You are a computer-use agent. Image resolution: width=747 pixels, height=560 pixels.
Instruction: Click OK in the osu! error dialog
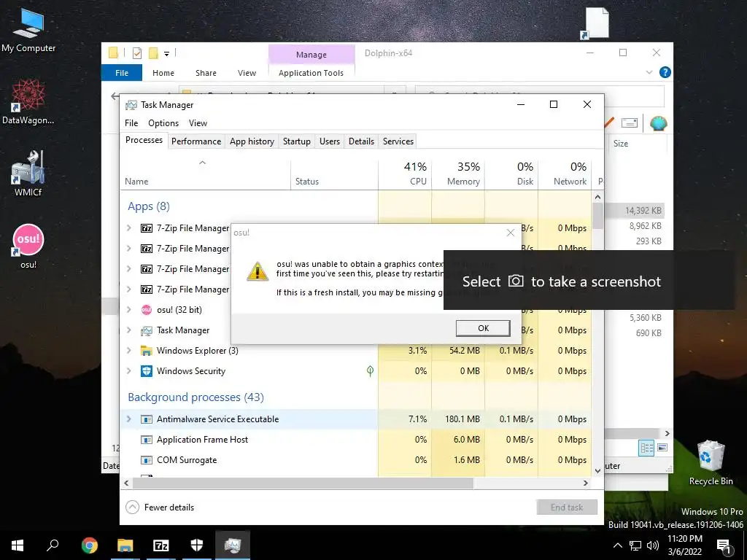(483, 328)
